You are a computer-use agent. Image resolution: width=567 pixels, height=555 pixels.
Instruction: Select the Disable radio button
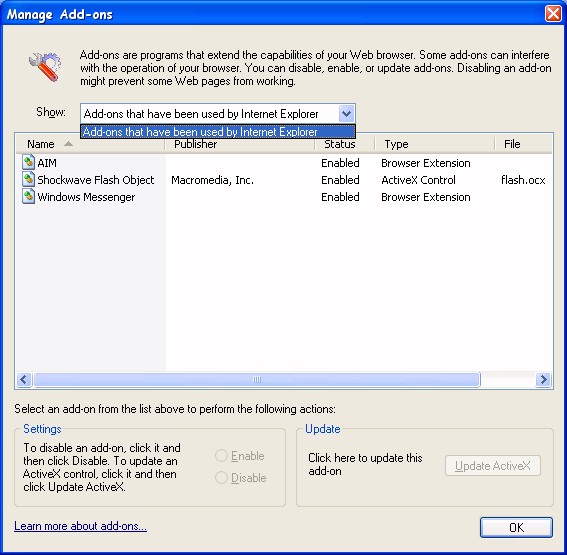pyautogui.click(x=221, y=478)
